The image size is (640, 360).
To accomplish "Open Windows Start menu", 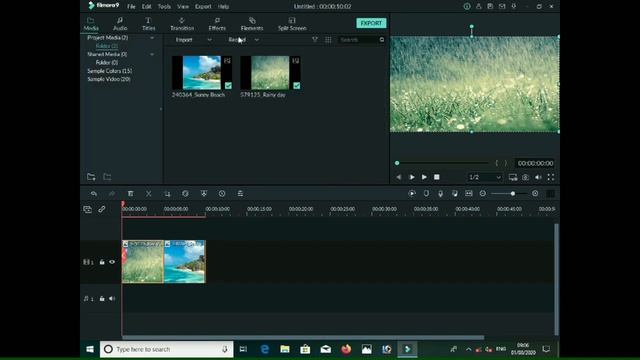I will [x=90, y=349].
